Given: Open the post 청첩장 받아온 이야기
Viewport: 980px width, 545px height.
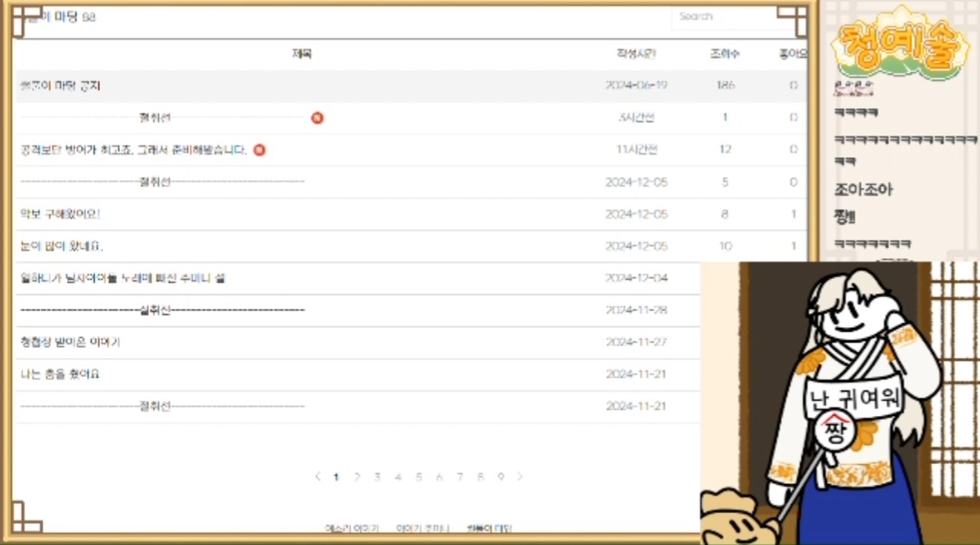Looking at the screenshot, I should coord(70,342).
